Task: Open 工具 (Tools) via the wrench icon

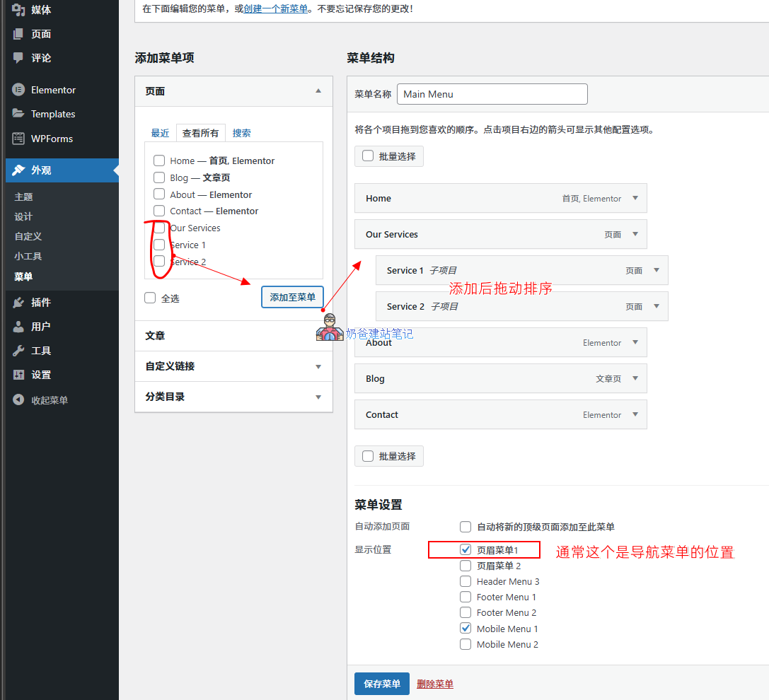Action: pyautogui.click(x=18, y=350)
